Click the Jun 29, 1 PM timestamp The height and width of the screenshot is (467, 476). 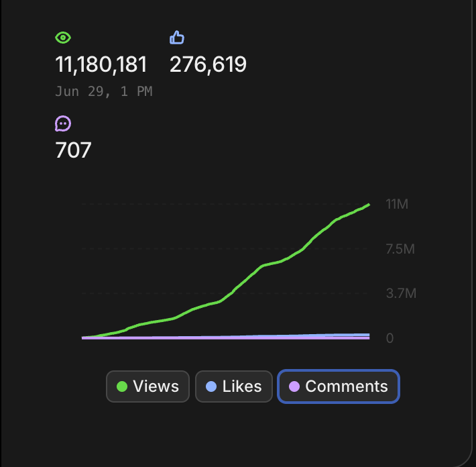[x=103, y=91]
